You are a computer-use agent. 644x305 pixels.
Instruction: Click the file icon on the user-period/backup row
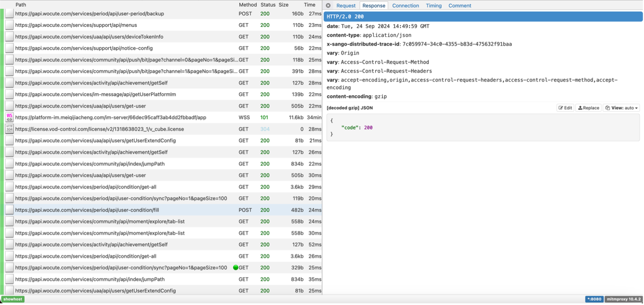9,14
